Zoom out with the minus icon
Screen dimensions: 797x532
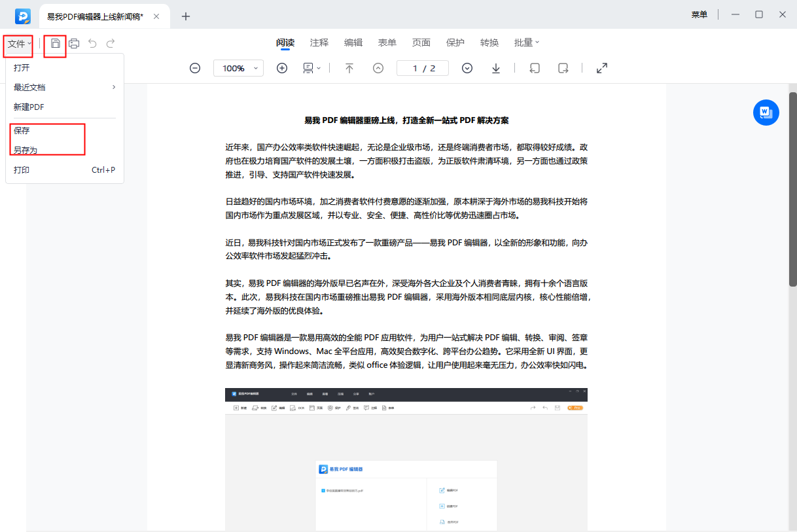[x=195, y=68]
